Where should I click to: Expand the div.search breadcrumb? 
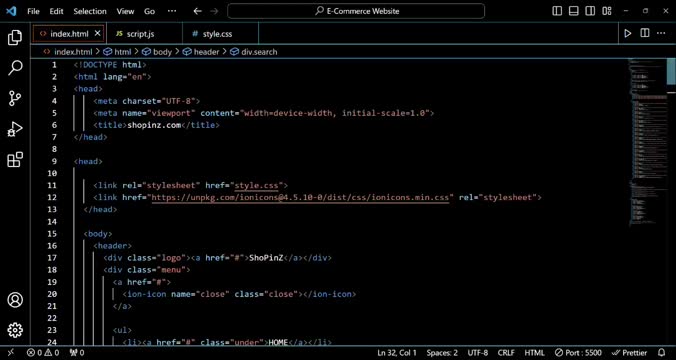254,52
